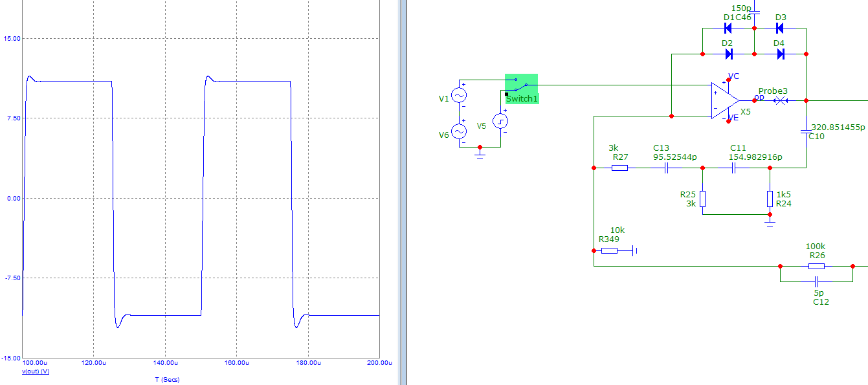
Task: Select diode D2 symbol
Action: pyautogui.click(x=728, y=54)
